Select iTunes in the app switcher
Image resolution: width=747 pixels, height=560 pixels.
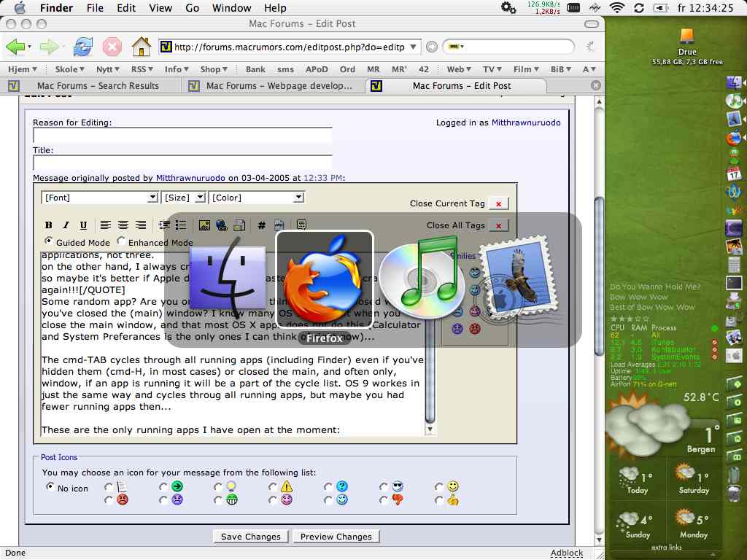(x=422, y=279)
